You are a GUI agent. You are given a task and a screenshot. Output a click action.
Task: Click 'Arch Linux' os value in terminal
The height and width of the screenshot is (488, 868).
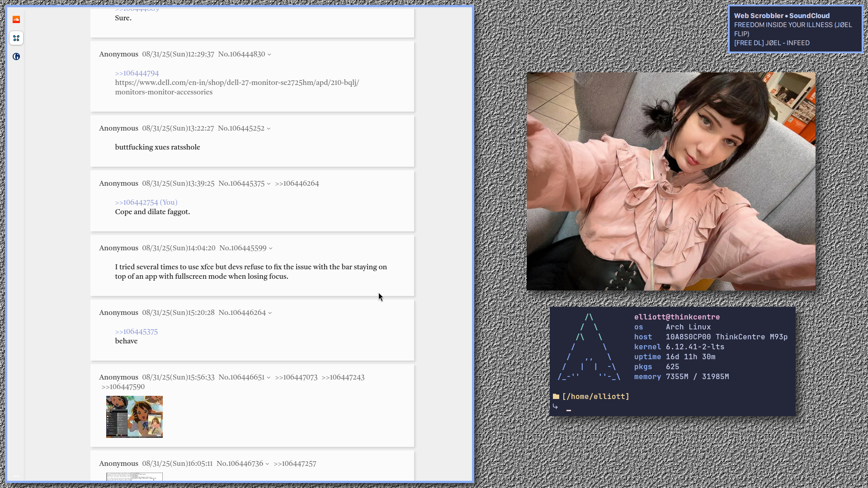pyautogui.click(x=688, y=327)
